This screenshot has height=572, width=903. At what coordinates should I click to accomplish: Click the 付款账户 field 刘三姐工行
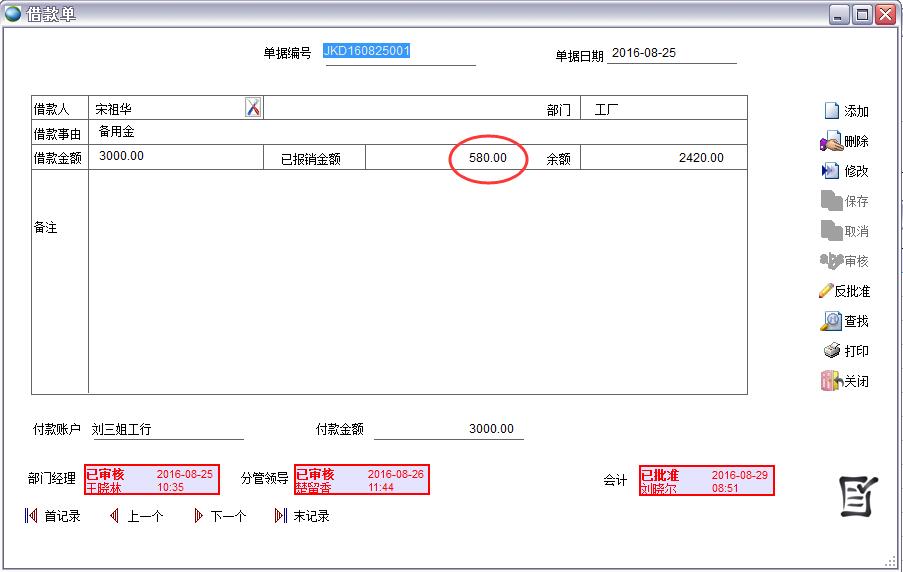tap(166, 430)
